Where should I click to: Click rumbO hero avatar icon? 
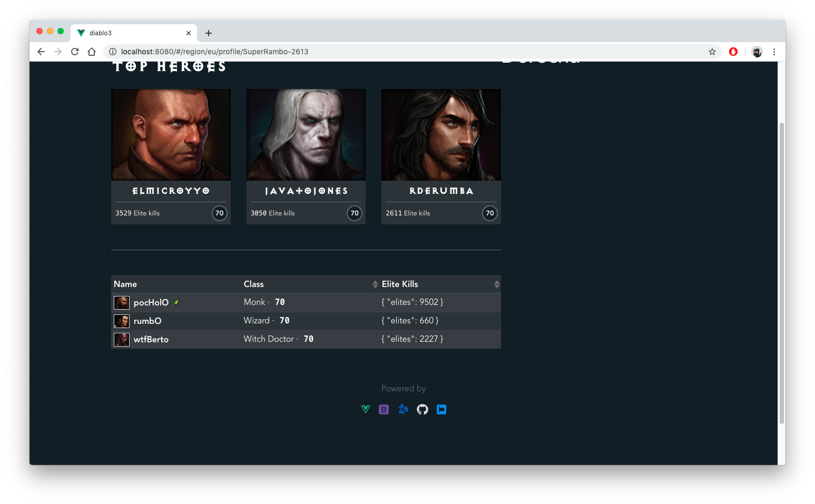pyautogui.click(x=122, y=321)
